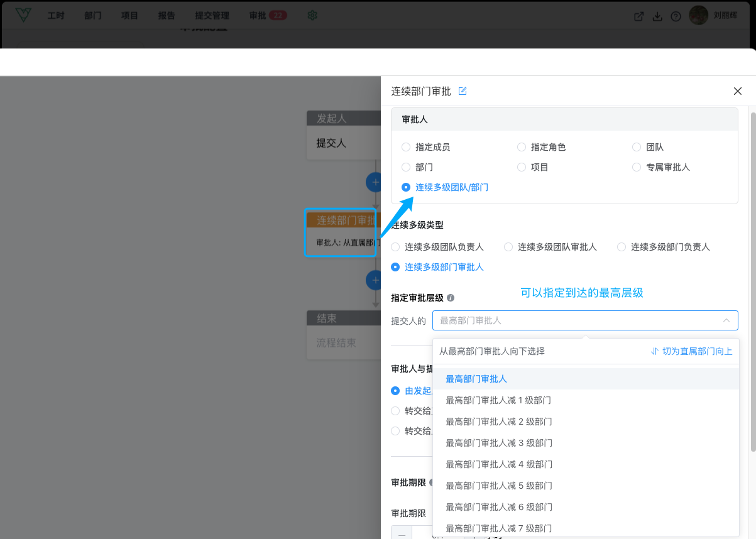Click the open-in-new-window icon in top bar
756x539 pixels.
tap(638, 16)
